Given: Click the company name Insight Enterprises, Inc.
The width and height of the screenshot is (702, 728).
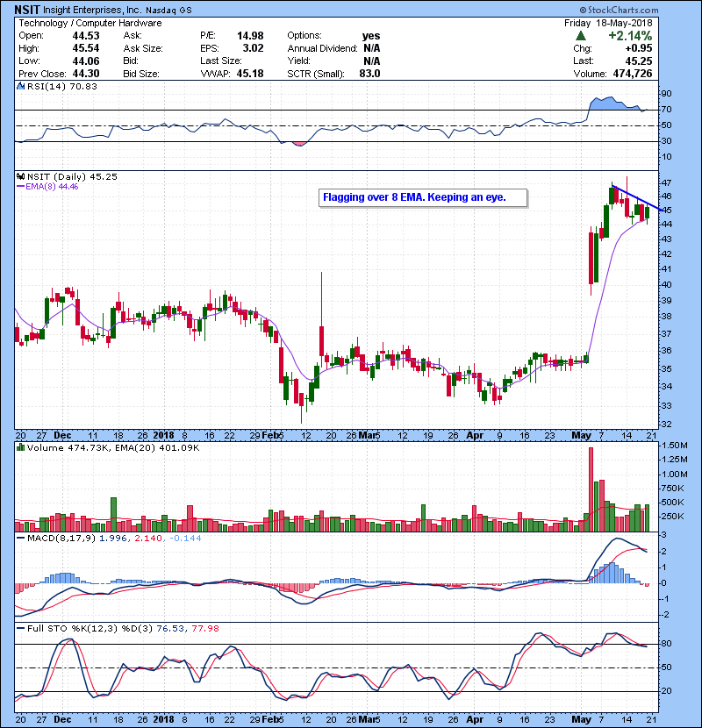Looking at the screenshot, I should click(92, 10).
